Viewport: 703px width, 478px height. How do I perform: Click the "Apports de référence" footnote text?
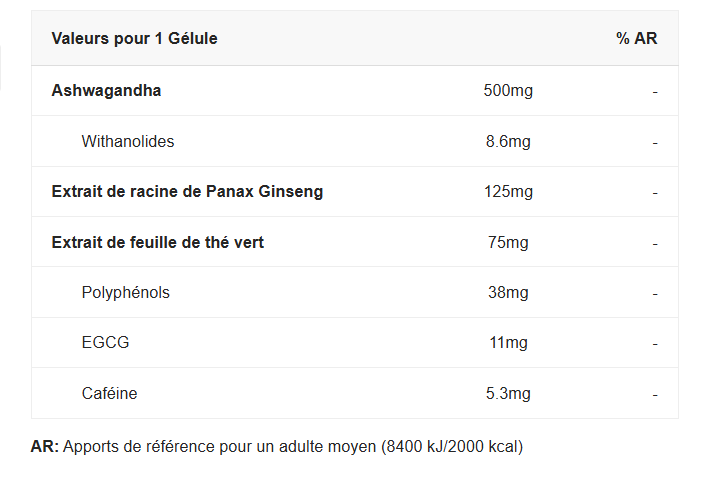(292, 446)
